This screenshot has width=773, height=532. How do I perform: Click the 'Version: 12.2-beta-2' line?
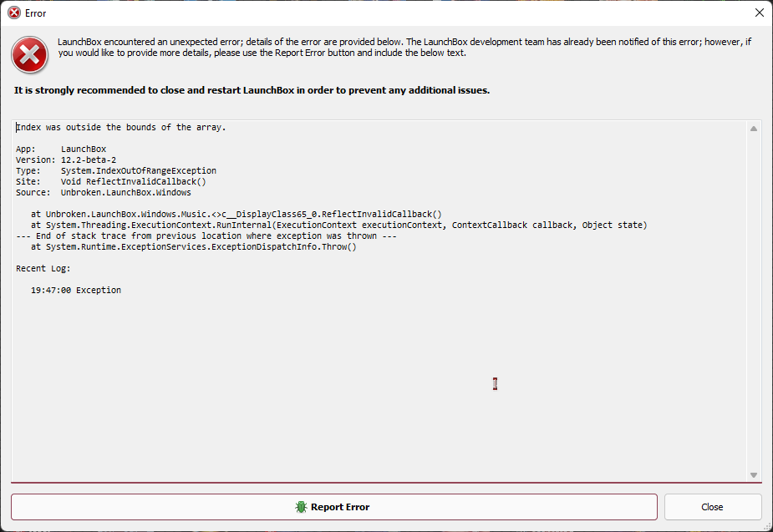pos(66,160)
